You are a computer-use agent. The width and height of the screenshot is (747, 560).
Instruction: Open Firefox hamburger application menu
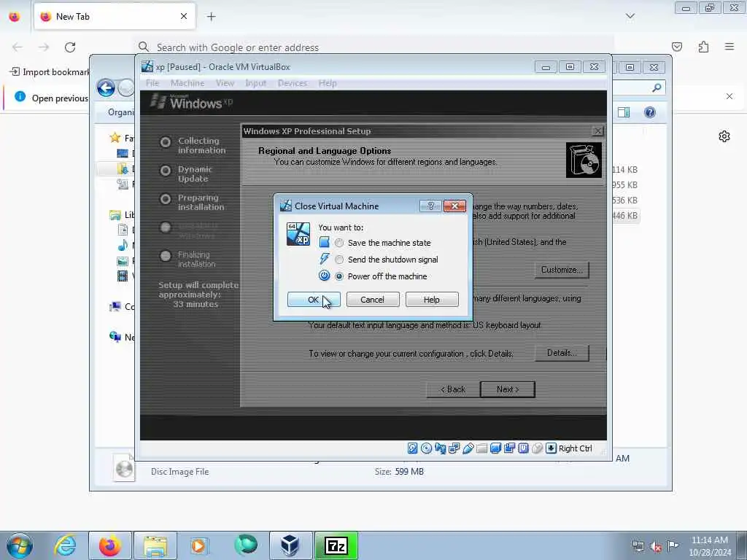[x=729, y=47]
